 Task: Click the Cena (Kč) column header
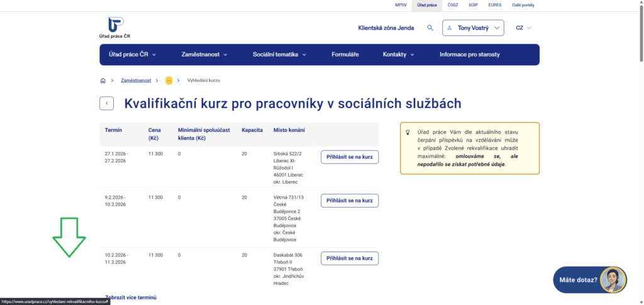point(155,133)
